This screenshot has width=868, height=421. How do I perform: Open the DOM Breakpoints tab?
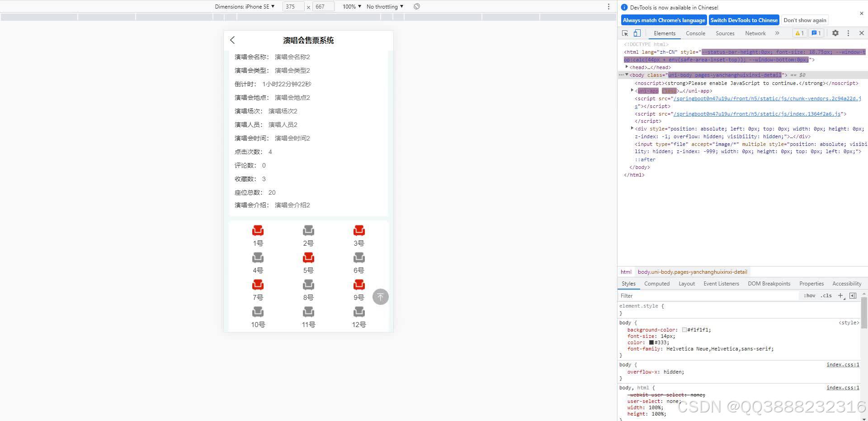click(x=769, y=284)
